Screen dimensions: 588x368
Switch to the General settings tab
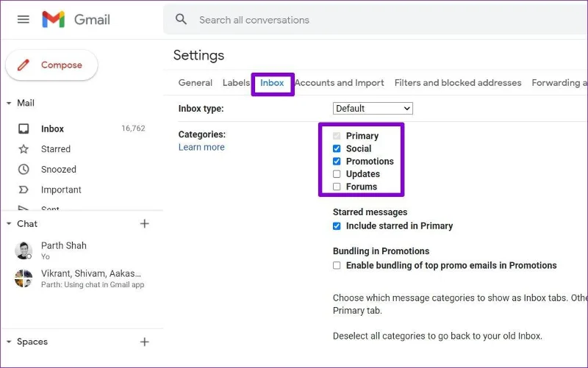196,83
